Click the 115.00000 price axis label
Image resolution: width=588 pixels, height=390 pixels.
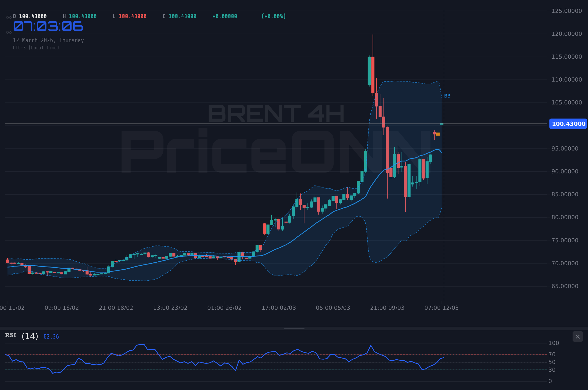(x=566, y=57)
